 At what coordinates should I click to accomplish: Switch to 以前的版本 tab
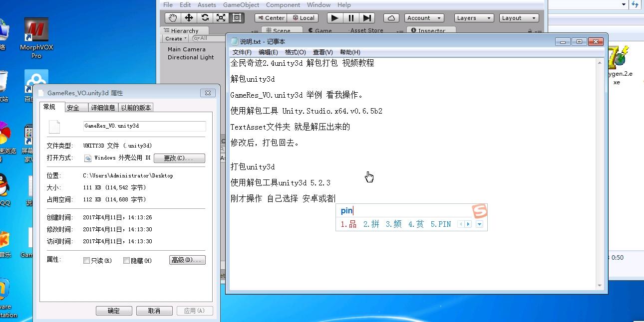(x=136, y=108)
